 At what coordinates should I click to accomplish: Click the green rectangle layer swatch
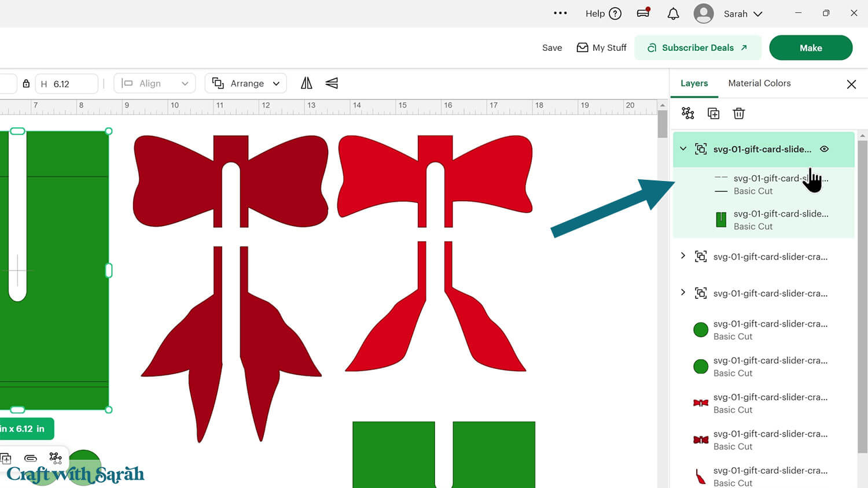[721, 220]
